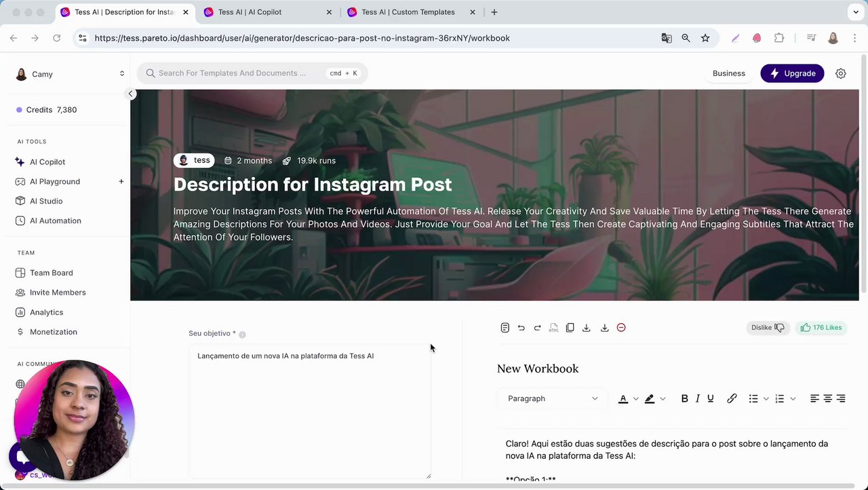Viewport: 868px width, 490px height.
Task: Focus the Search For Templates And Documents field
Action: 252,73
